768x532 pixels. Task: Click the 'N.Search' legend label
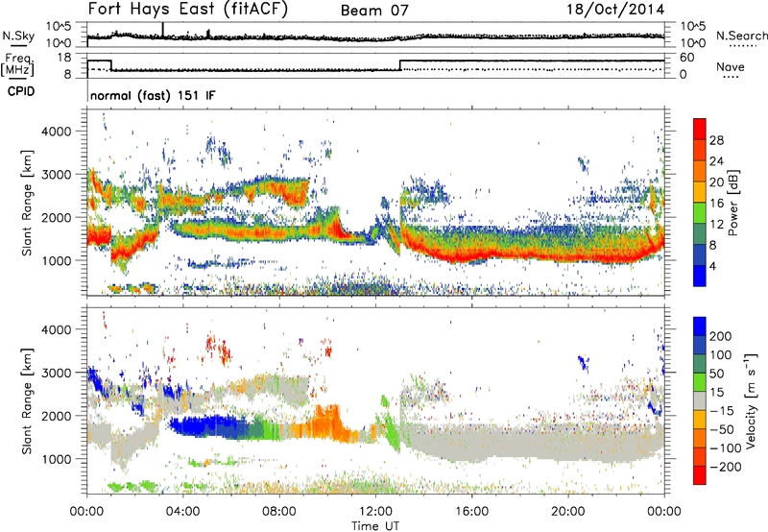click(741, 36)
